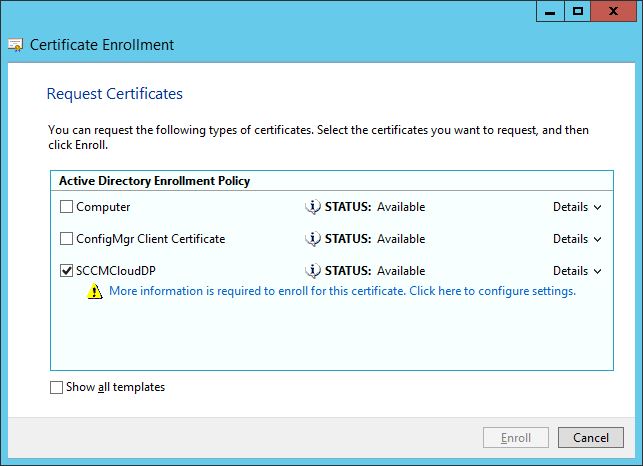Click 'STATUS: Available' text in the SCCMCloudDP row
This screenshot has width=643, height=466.
coord(375,271)
